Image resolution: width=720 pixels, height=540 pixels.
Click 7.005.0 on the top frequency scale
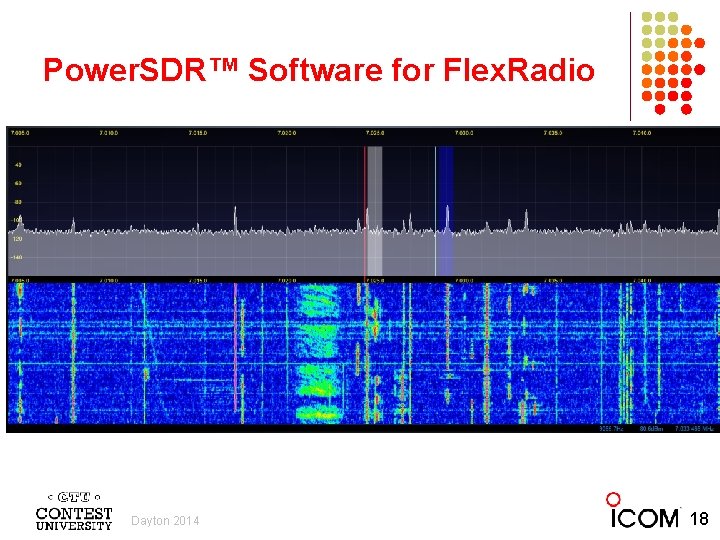click(x=20, y=133)
